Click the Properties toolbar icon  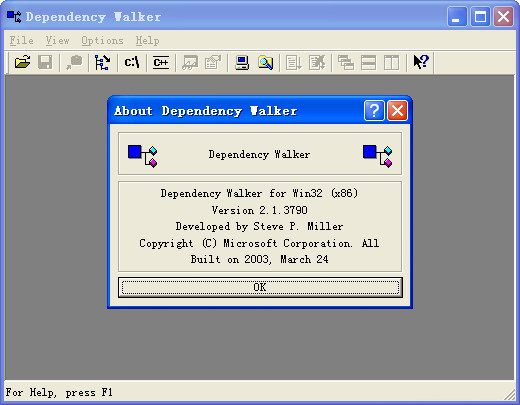pyautogui.click(x=213, y=62)
